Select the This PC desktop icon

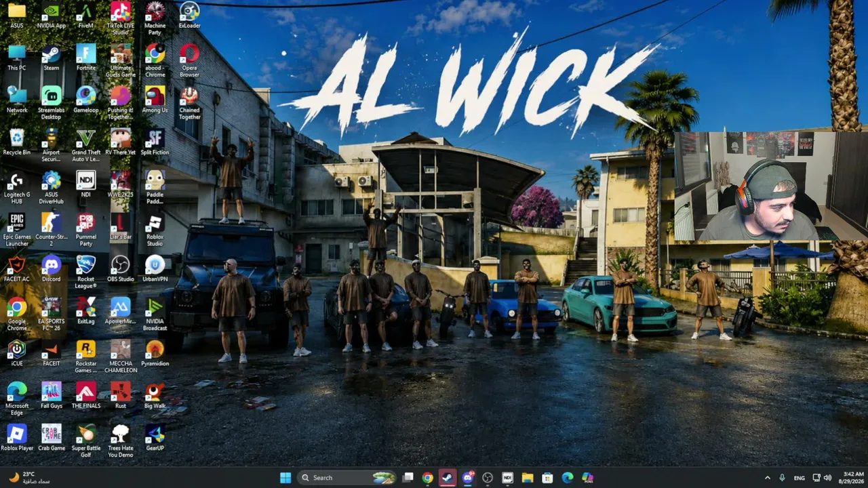click(x=17, y=58)
